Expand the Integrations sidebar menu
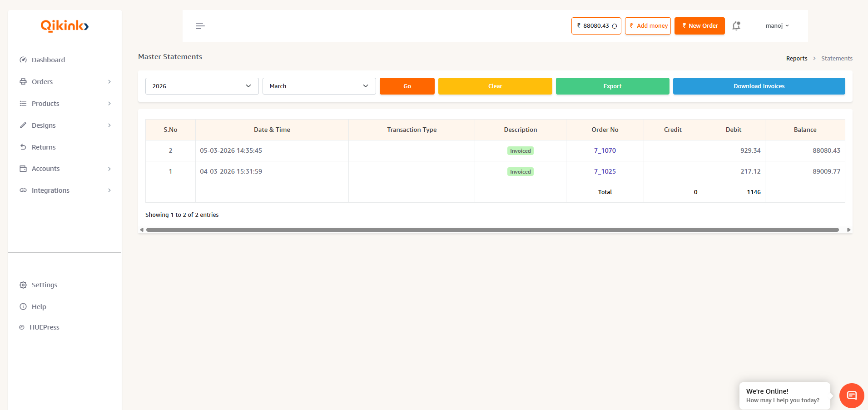The width and height of the screenshot is (868, 410). [50, 190]
